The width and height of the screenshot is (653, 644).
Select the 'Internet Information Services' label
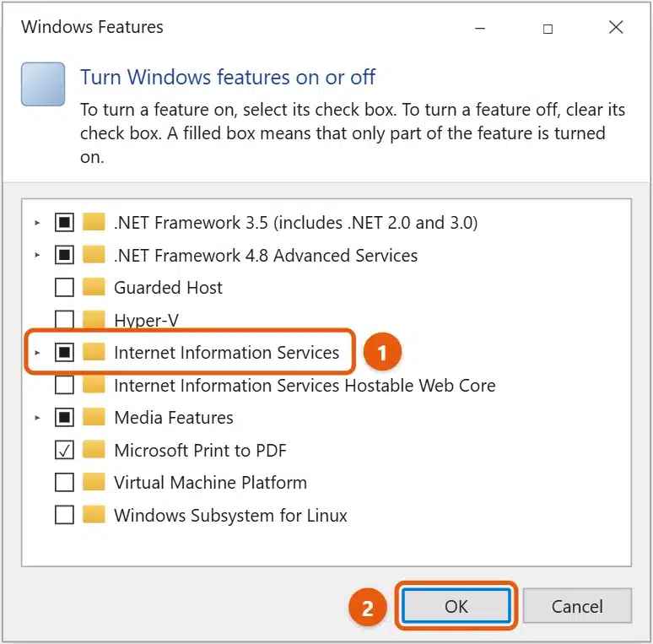(227, 353)
